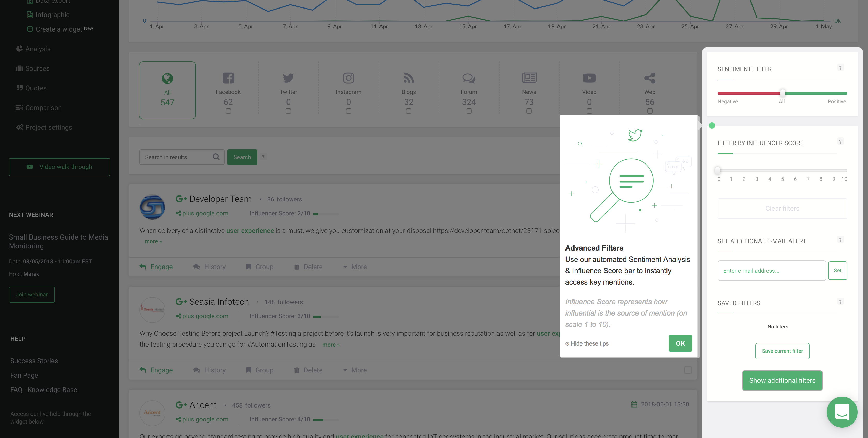Click Hide these tips link
This screenshot has height=438, width=868.
[x=587, y=344]
